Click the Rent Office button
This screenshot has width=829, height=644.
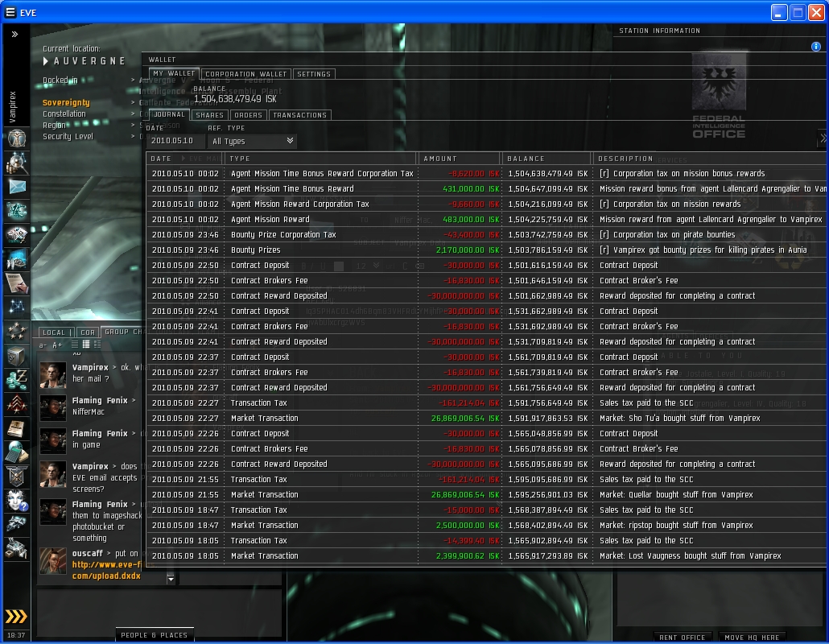coord(682,638)
